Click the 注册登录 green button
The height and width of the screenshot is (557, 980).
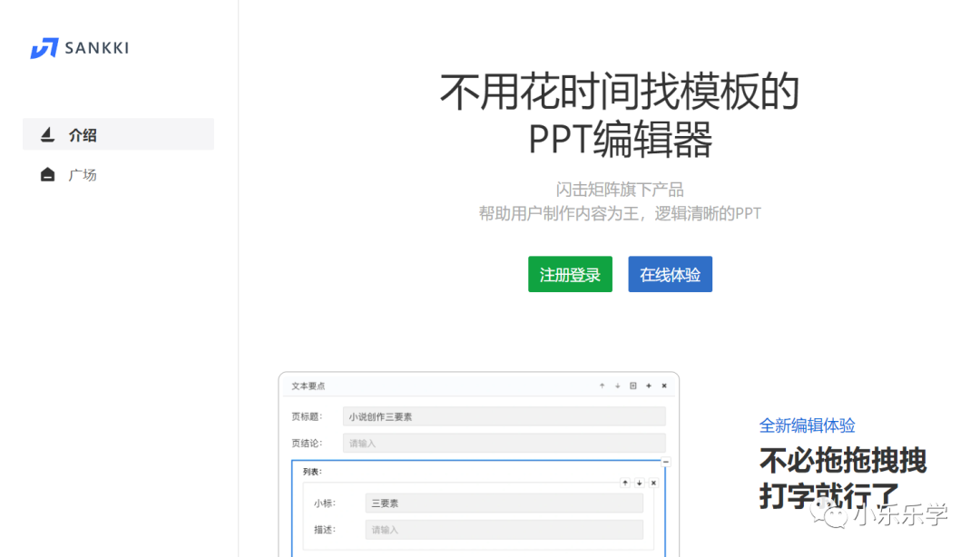(x=570, y=274)
